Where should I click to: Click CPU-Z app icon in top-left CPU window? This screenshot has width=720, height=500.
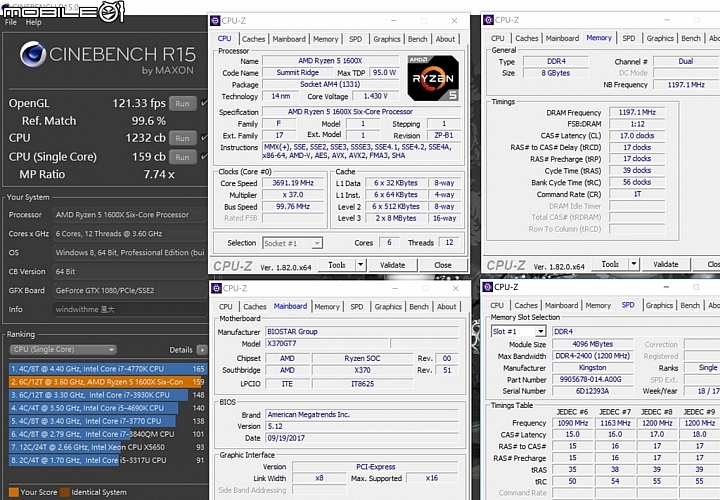coord(215,20)
